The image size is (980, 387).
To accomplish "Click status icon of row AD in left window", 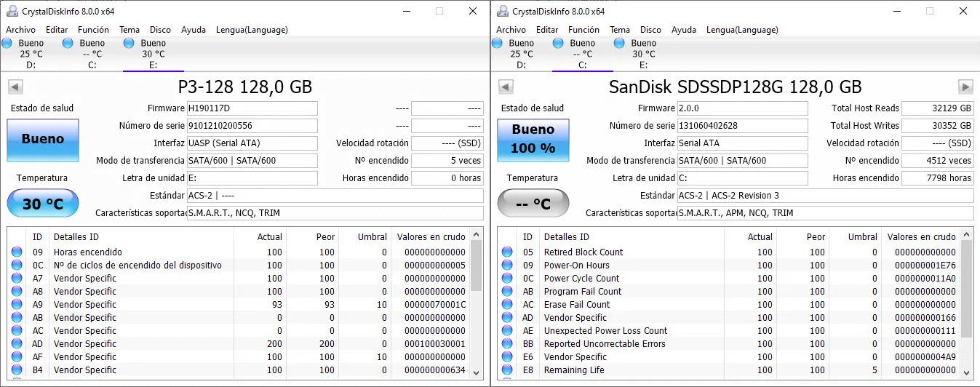I will pos(17,344).
